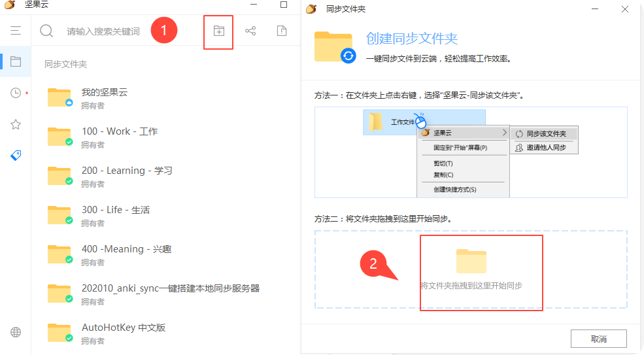The height and width of the screenshot is (355, 644).
Task: Click the 创建同步文件夹 title text
Action: pyautogui.click(x=411, y=39)
